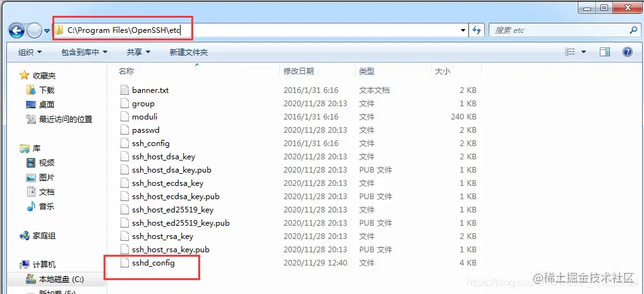Image resolution: width=644 pixels, height=294 pixels.
Task: Open the 包含到库中 menu
Action: pos(84,52)
